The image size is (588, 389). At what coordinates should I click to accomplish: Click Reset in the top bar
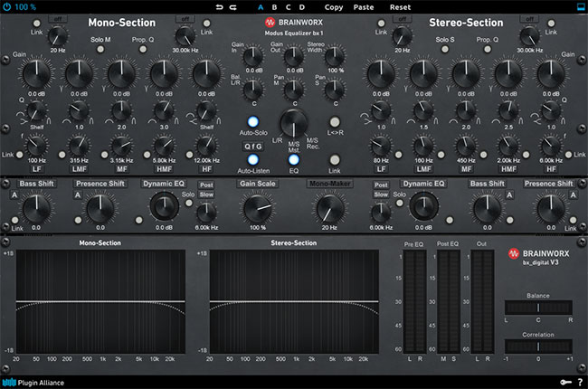tap(400, 7)
